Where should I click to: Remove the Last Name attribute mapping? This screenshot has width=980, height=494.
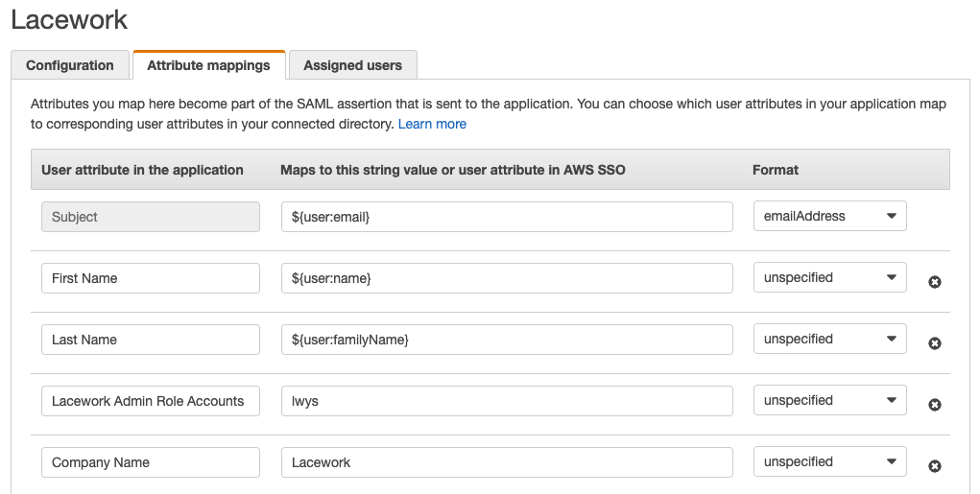tap(935, 343)
